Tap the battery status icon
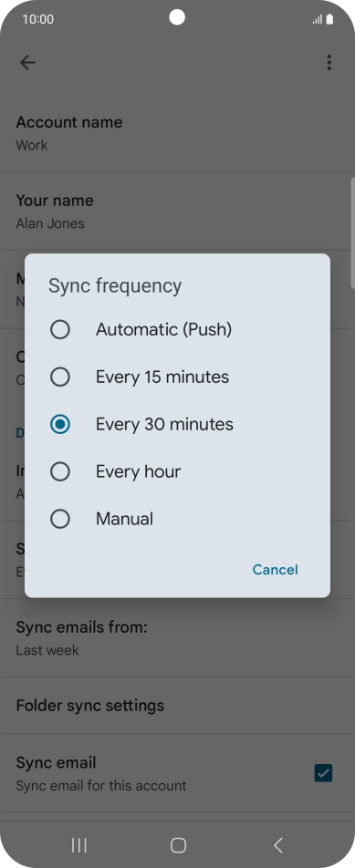 click(329, 19)
